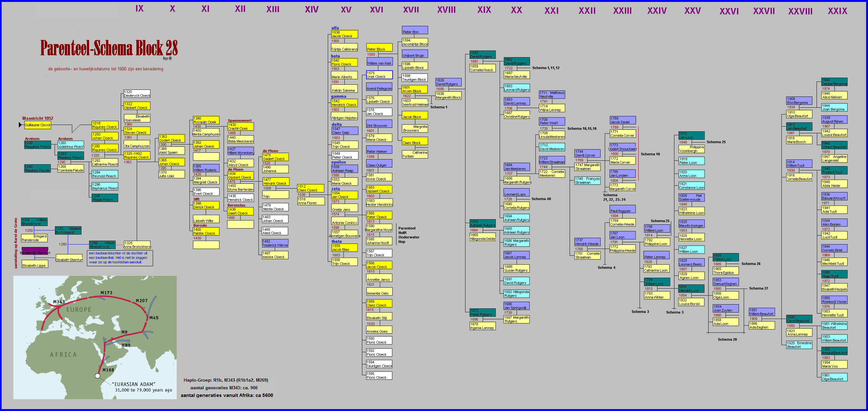Open the Schema 1, 11, 12 reference

[546, 68]
